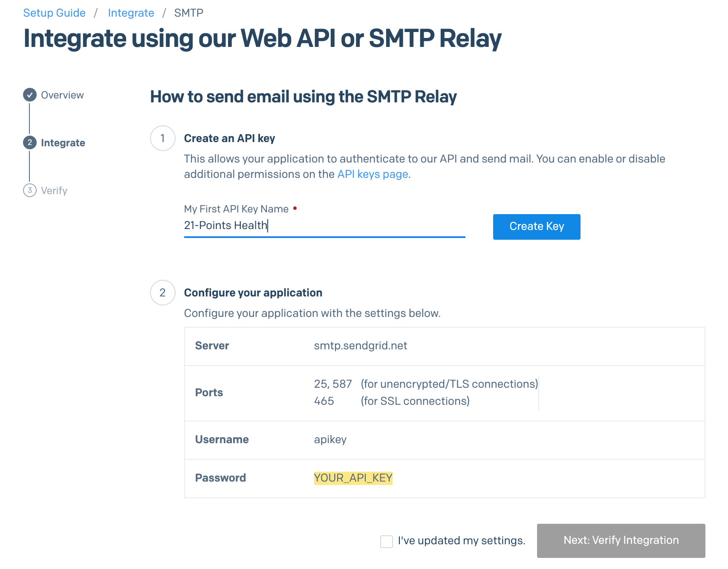Click the step 1 circle number
This screenshot has height=569, width=728.
click(162, 138)
